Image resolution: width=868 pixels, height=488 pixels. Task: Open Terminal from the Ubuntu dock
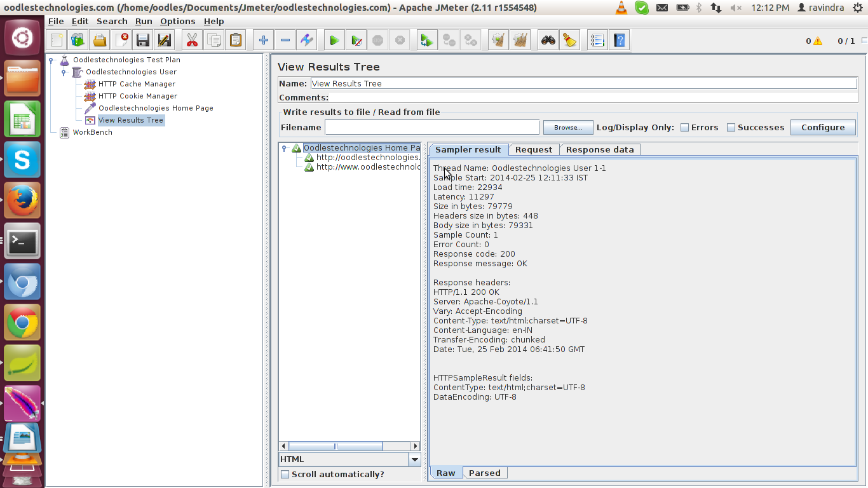23,241
